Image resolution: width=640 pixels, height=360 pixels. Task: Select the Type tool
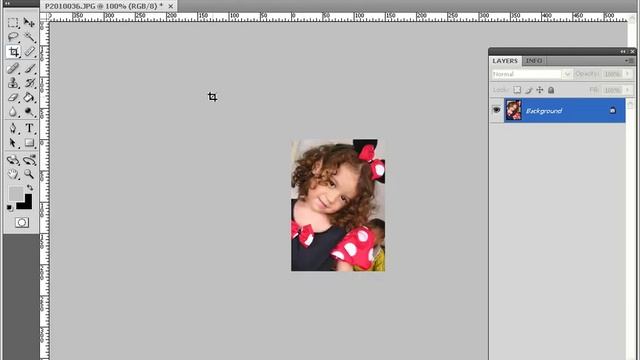pos(29,128)
